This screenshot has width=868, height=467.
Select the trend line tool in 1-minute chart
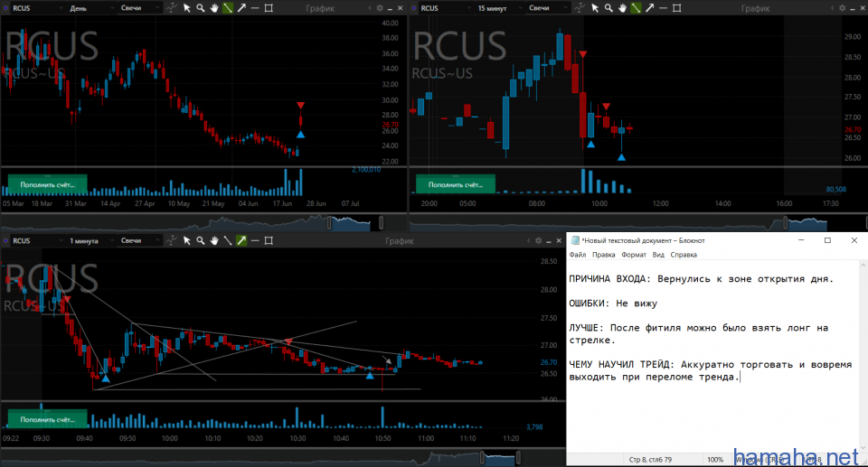pos(228,240)
